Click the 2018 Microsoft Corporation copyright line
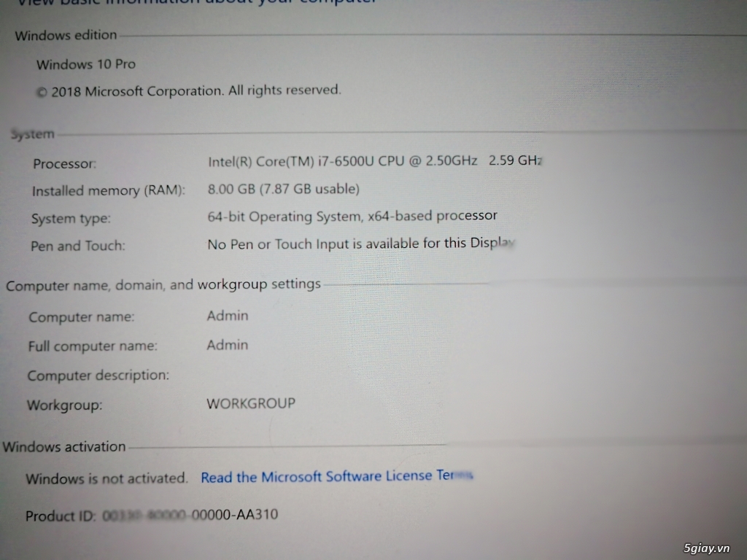Image resolution: width=747 pixels, height=560 pixels. (x=189, y=90)
